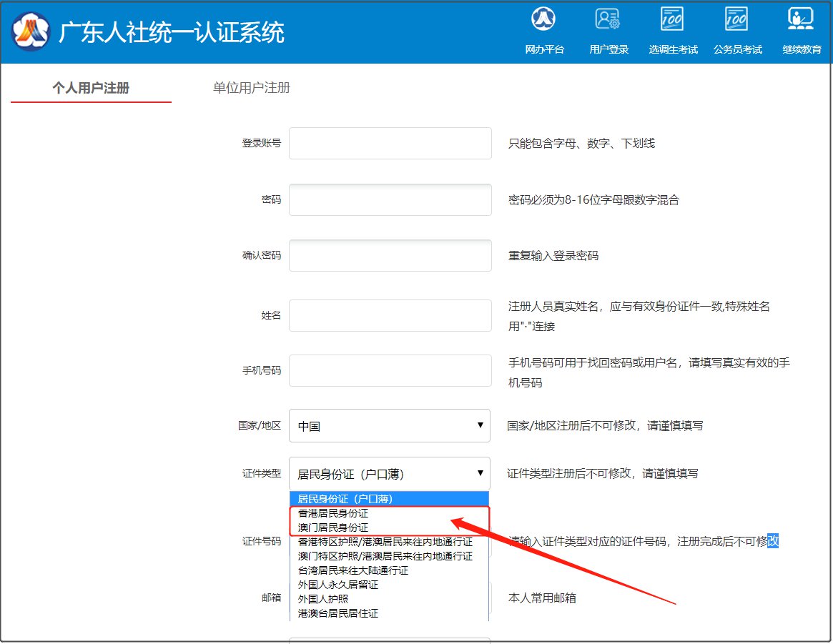833x644 pixels.
Task: Pick 外国人护照 from the list
Action: click(x=323, y=599)
